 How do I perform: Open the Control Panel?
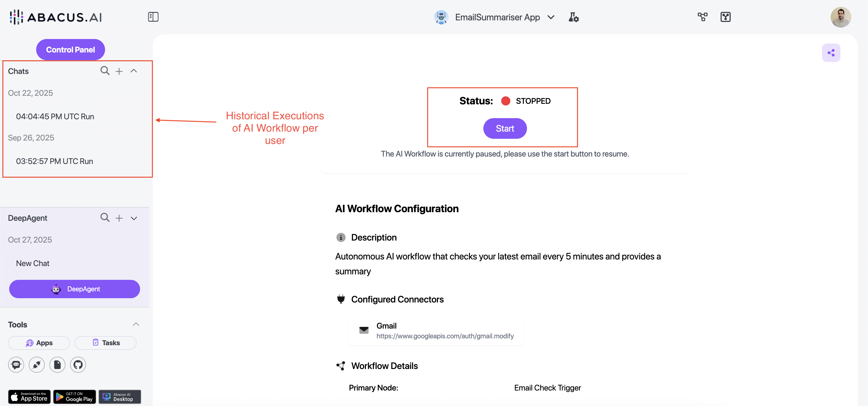(70, 50)
